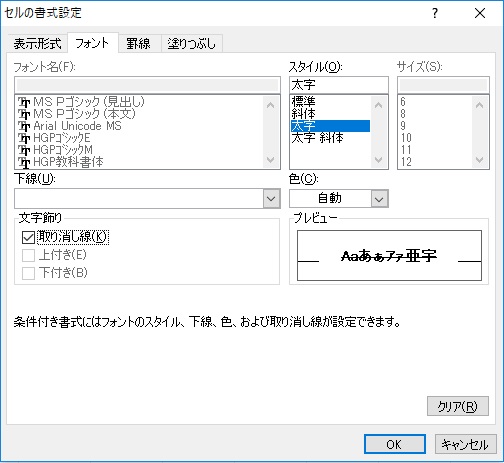Select 標準 in the style list
This screenshot has width=504, height=463.
point(330,101)
